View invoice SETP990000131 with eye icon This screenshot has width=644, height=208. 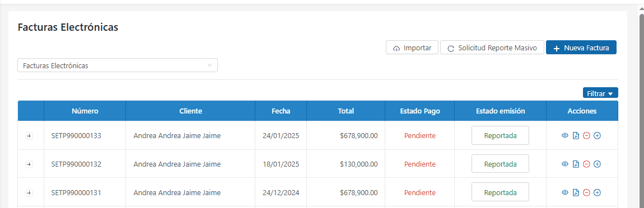(x=564, y=192)
